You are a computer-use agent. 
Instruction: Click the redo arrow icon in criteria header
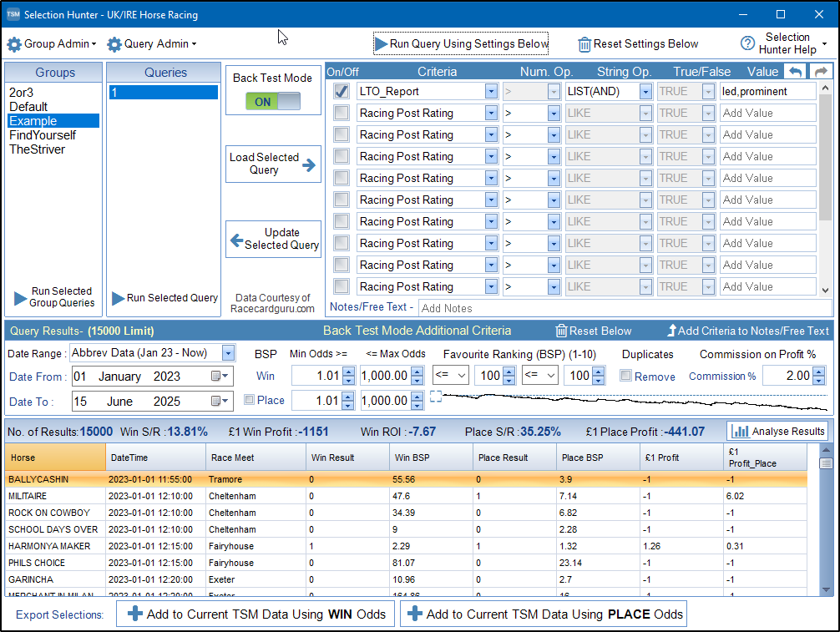pyautogui.click(x=822, y=72)
